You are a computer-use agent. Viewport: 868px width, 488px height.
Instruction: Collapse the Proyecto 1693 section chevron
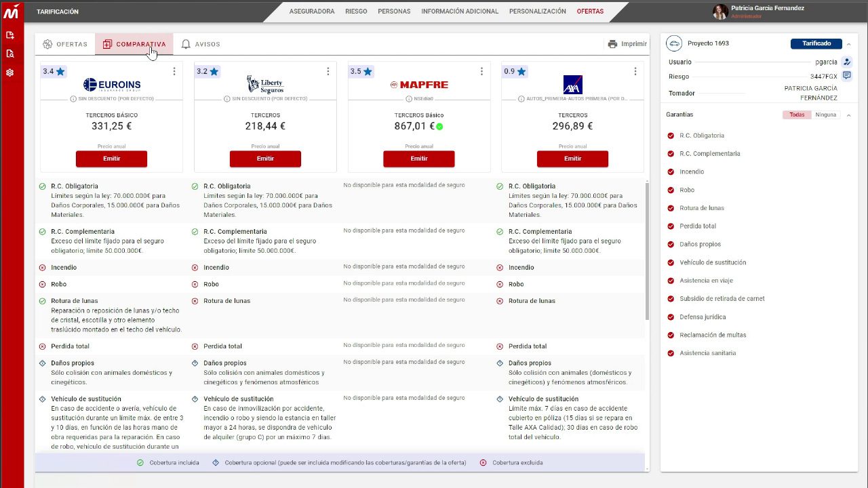[848, 44]
